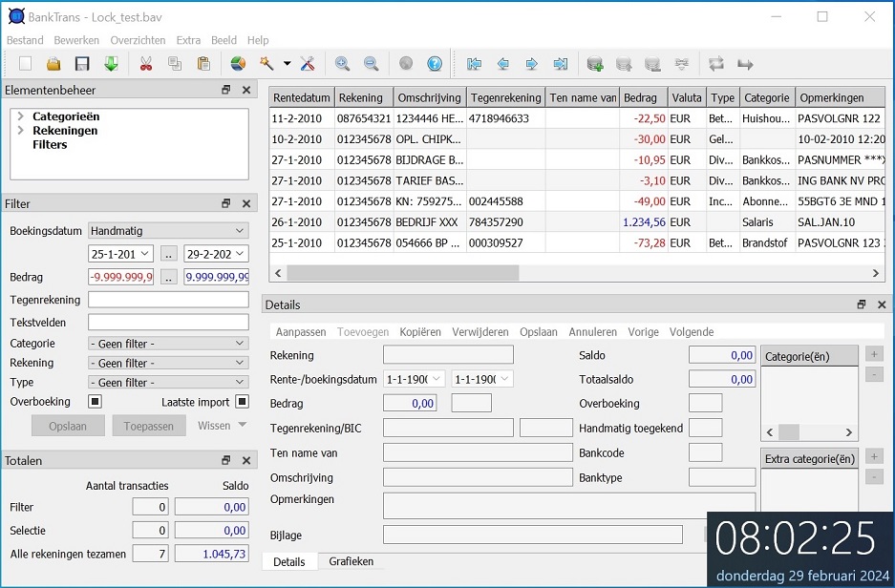Click the zoom in magnifier icon
This screenshot has height=588, width=895.
click(x=342, y=64)
